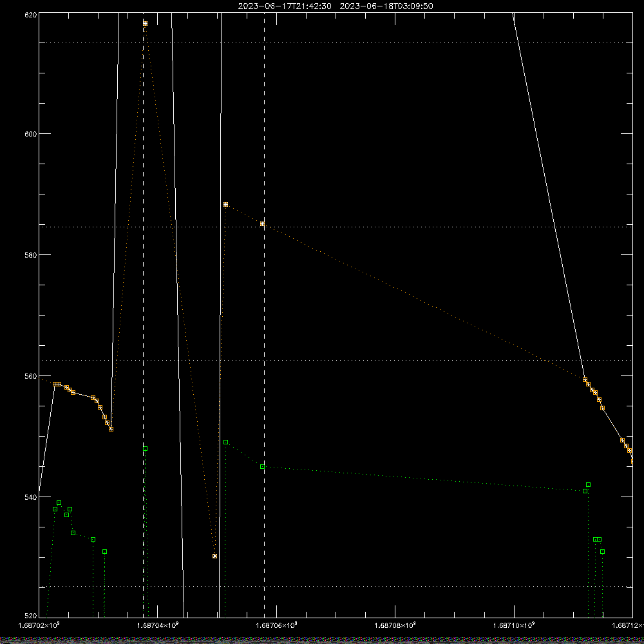Select the highest green point near 539 at left
644x644 pixels.
(59, 503)
